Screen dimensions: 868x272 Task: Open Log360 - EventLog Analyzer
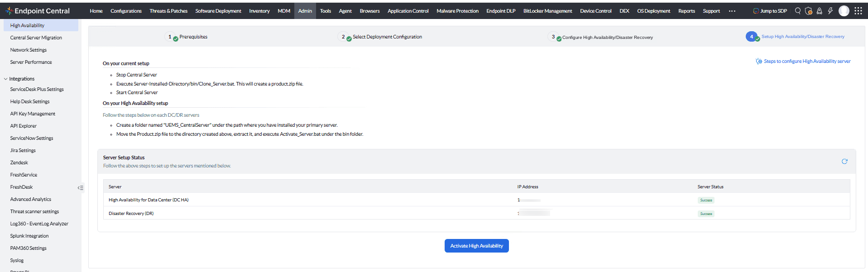[39, 224]
